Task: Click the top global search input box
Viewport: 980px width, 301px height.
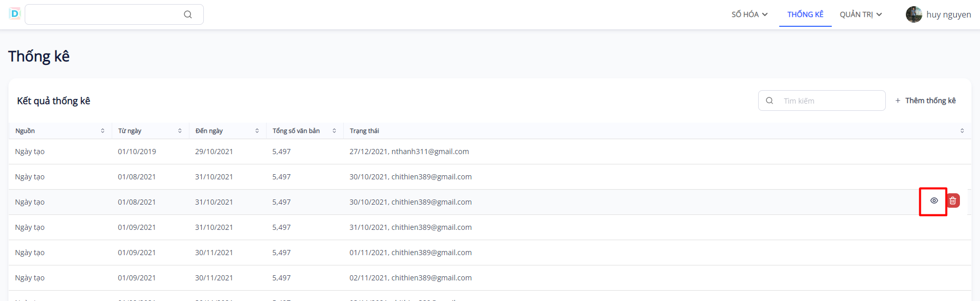Action: coord(103,14)
